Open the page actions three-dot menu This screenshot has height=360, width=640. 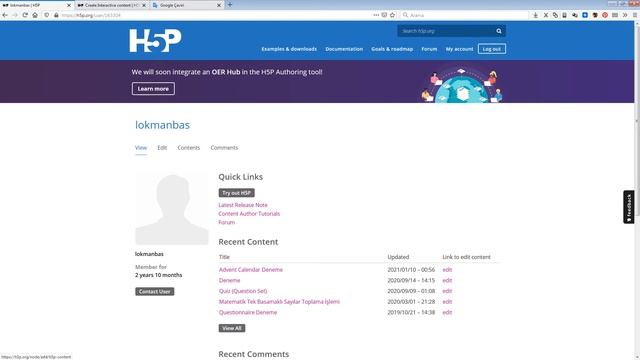coord(376,15)
